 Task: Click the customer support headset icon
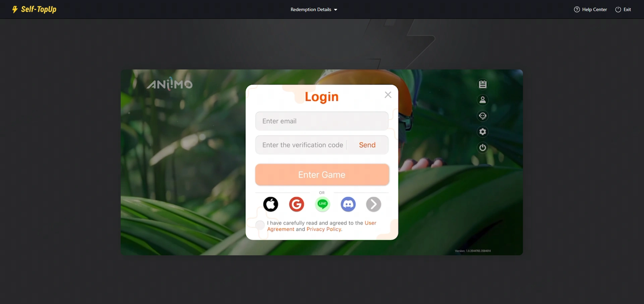click(483, 116)
